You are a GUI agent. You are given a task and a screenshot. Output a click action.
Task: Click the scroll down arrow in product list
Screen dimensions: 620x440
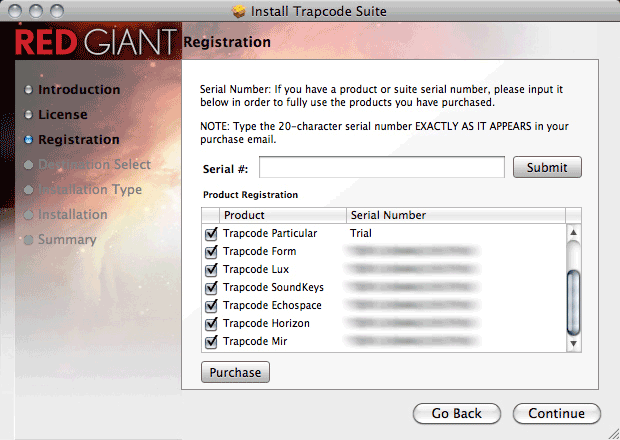[573, 344]
